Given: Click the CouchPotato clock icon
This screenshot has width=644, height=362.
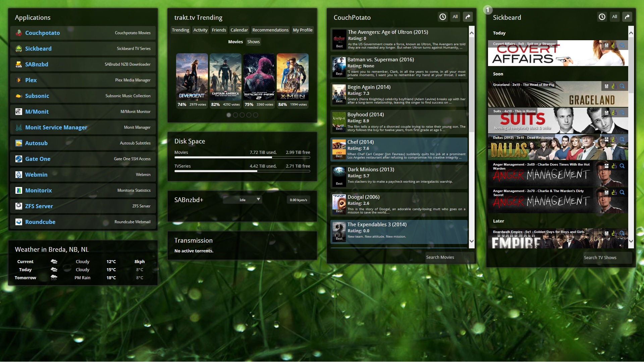Looking at the screenshot, I should [x=443, y=17].
